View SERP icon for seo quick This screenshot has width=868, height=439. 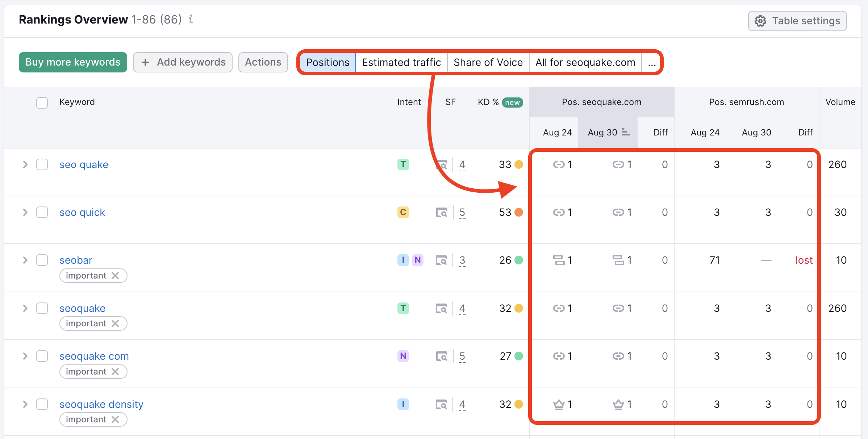(442, 212)
